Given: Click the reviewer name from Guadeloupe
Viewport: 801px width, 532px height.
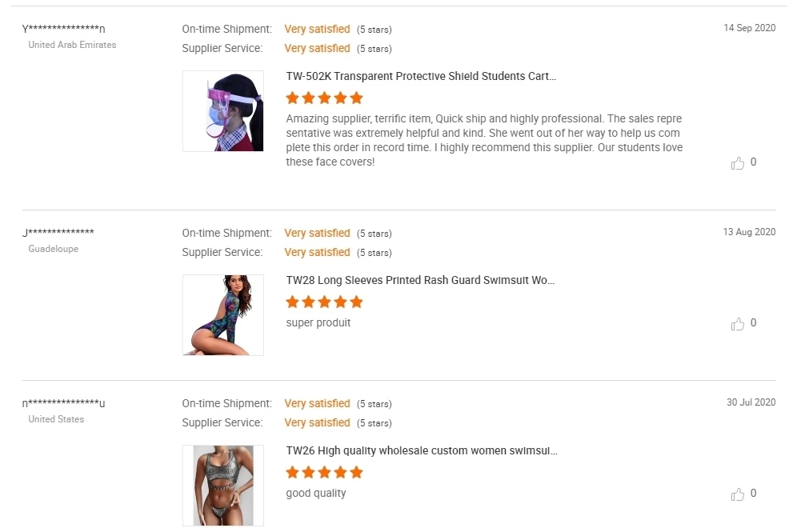Looking at the screenshot, I should pyautogui.click(x=58, y=233).
